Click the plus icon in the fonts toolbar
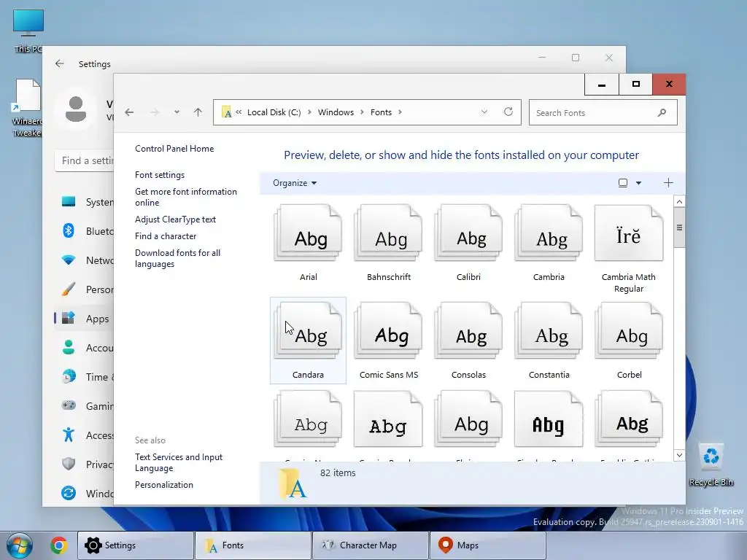The image size is (747, 560). tap(668, 183)
